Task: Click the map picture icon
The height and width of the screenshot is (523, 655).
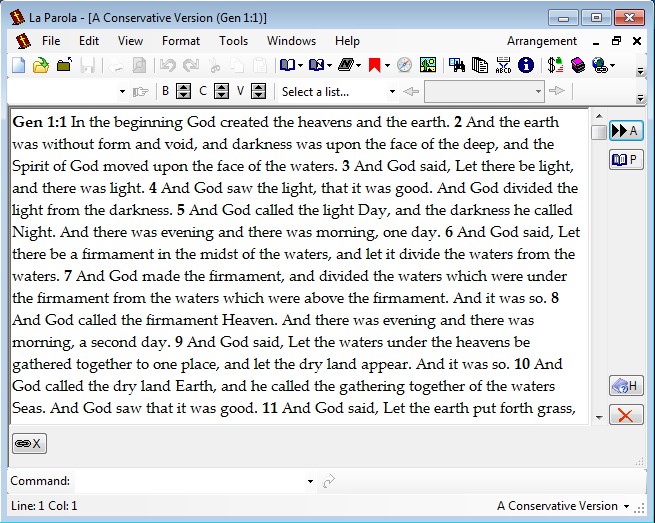Action: pos(427,66)
